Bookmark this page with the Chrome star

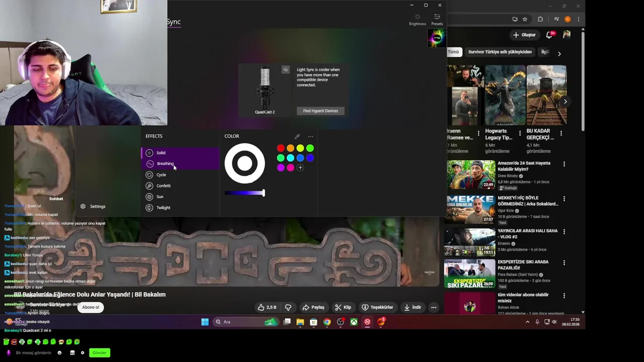coord(525,19)
